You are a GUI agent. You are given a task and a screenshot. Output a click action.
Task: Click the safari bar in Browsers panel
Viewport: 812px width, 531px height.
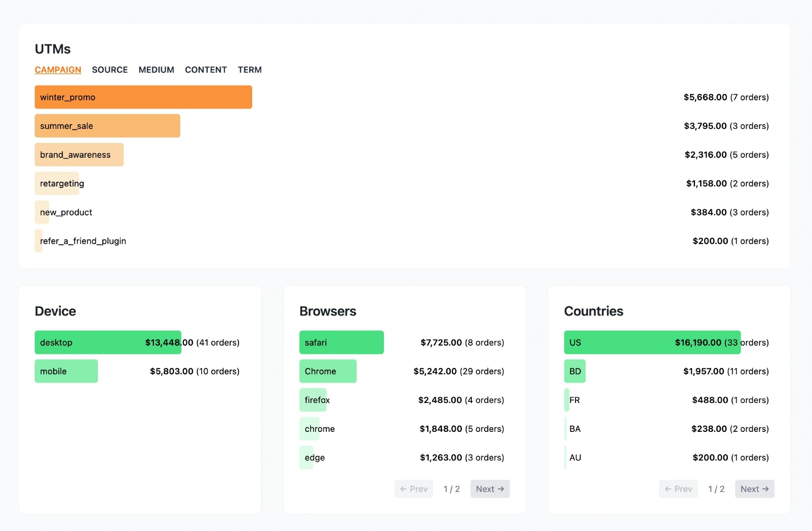[341, 342]
